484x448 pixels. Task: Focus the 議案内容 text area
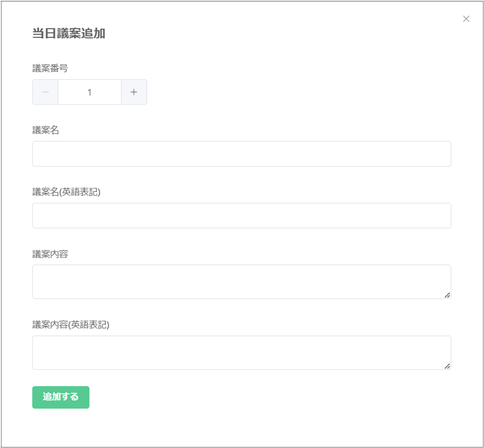pos(241,281)
